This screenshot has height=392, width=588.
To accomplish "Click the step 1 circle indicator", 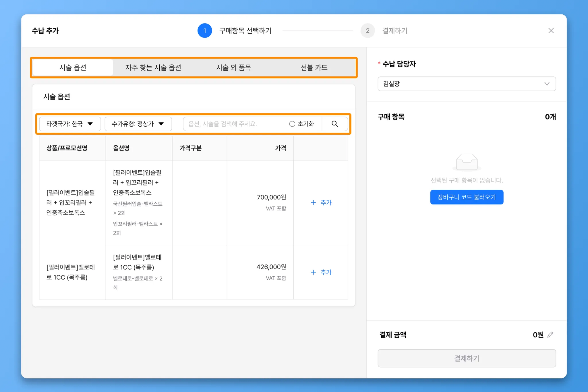I will click(205, 31).
